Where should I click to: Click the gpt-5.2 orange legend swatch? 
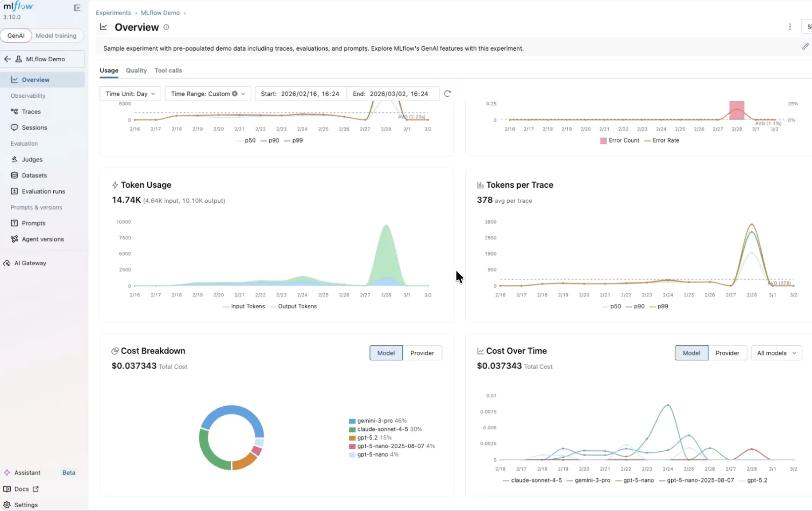(x=352, y=438)
